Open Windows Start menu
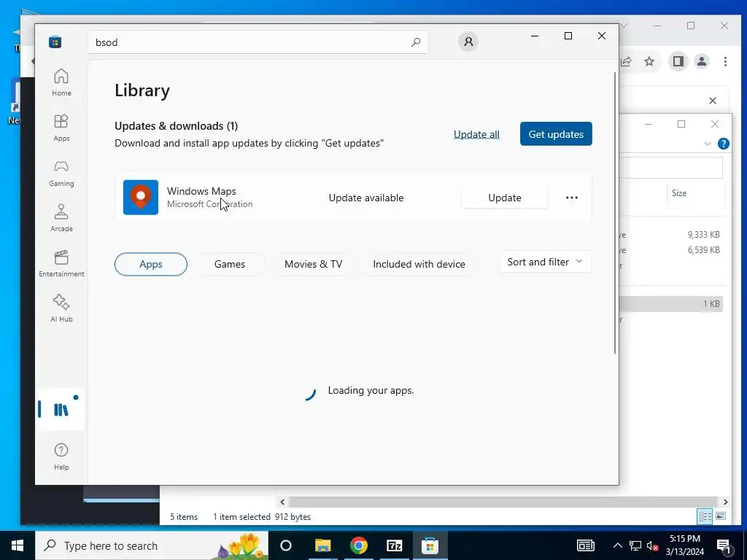The height and width of the screenshot is (560, 747). [x=18, y=545]
